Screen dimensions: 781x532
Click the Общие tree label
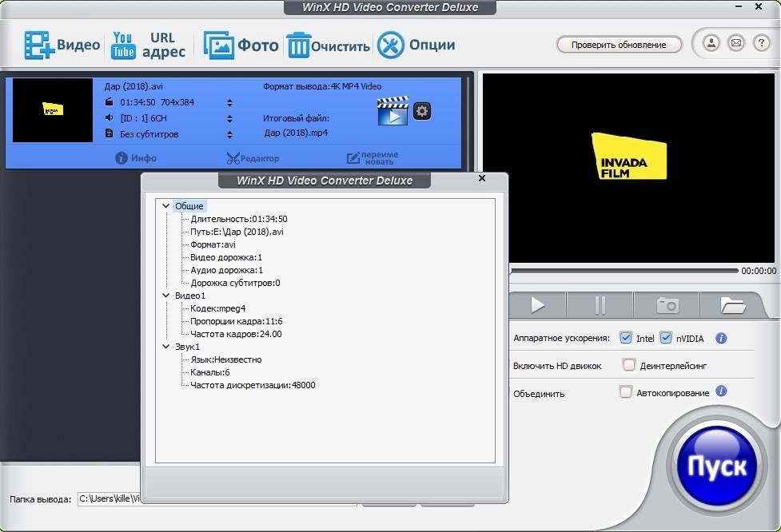[189, 206]
